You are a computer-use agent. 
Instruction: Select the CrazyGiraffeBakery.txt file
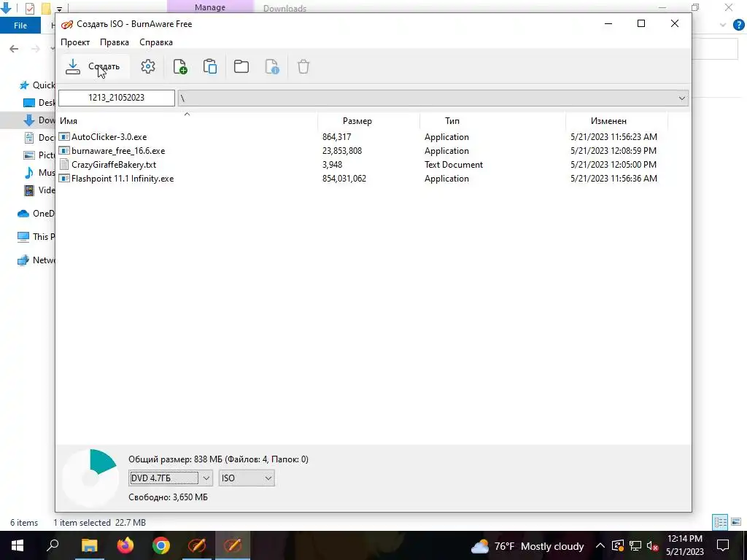click(x=114, y=165)
